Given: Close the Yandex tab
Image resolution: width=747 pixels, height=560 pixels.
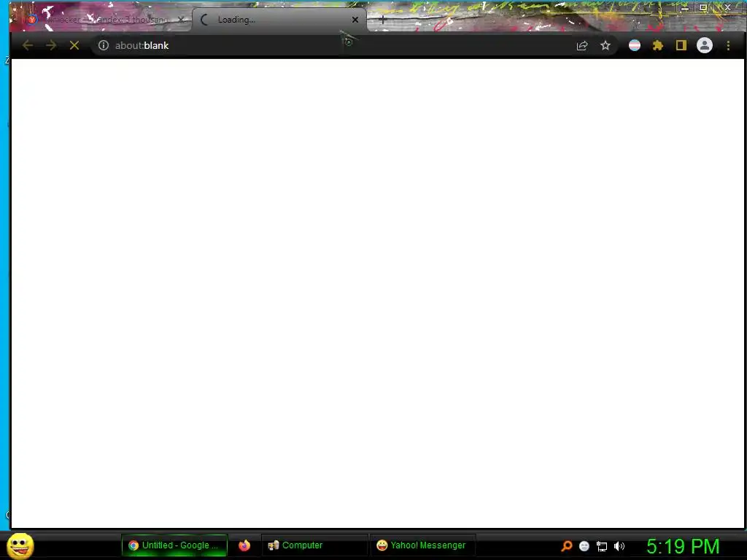Looking at the screenshot, I should click(181, 20).
